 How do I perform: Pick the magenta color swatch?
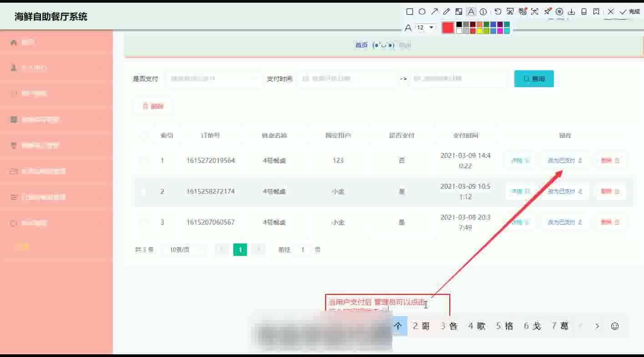tap(500, 31)
